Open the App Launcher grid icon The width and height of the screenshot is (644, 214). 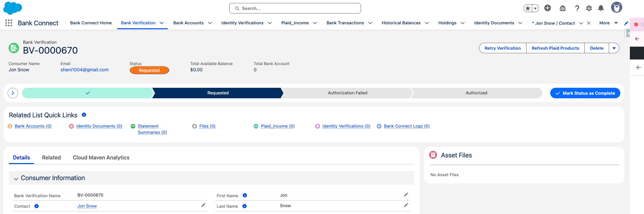tap(9, 23)
